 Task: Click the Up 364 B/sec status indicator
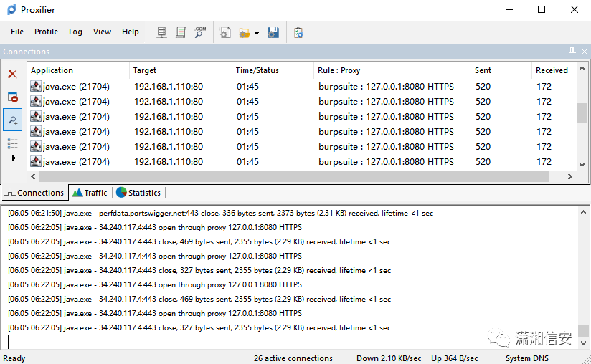tap(454, 358)
